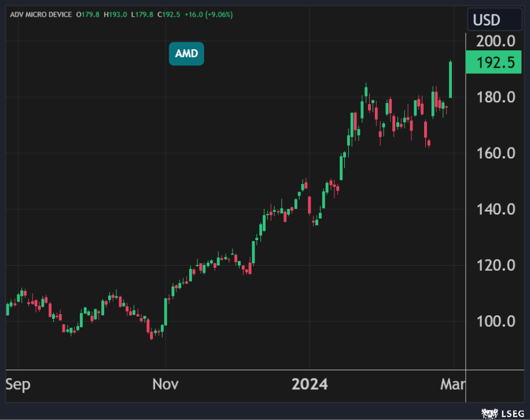Select the Mar marker on time axis
Image resolution: width=530 pixels, height=420 pixels.
pos(453,384)
